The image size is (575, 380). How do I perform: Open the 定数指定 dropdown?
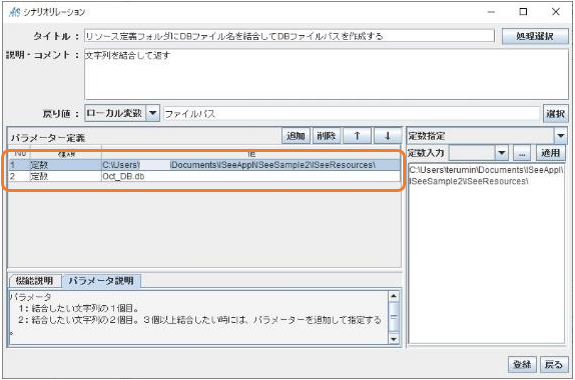pyautogui.click(x=487, y=136)
